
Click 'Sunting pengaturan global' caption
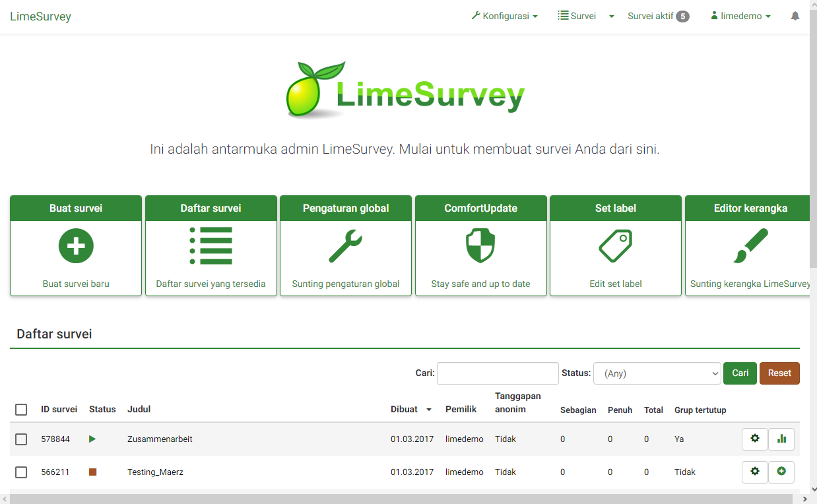tap(346, 284)
